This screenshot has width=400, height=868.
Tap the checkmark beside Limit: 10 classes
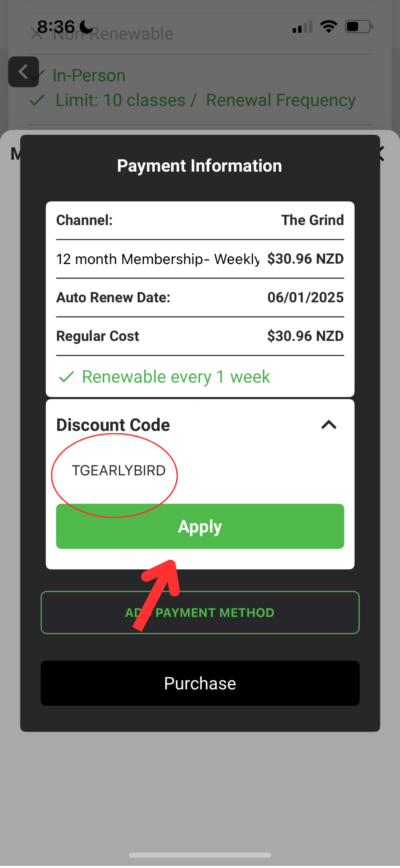[x=37, y=100]
